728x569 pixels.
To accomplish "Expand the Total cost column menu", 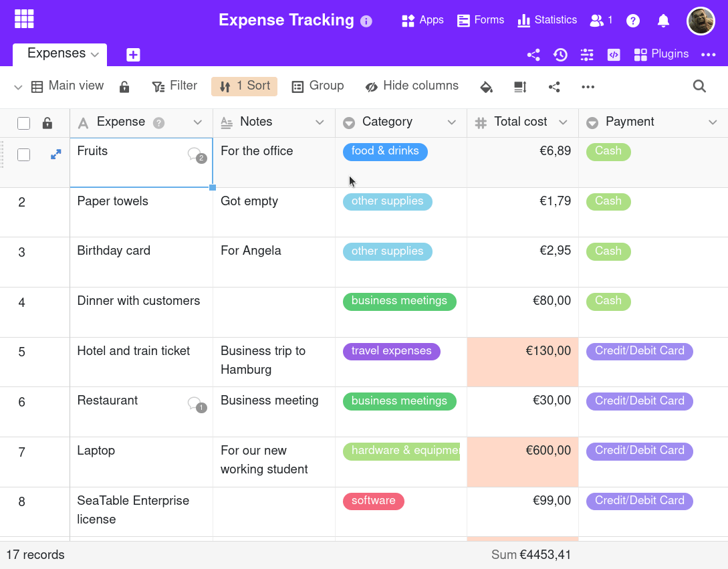I will tap(563, 122).
